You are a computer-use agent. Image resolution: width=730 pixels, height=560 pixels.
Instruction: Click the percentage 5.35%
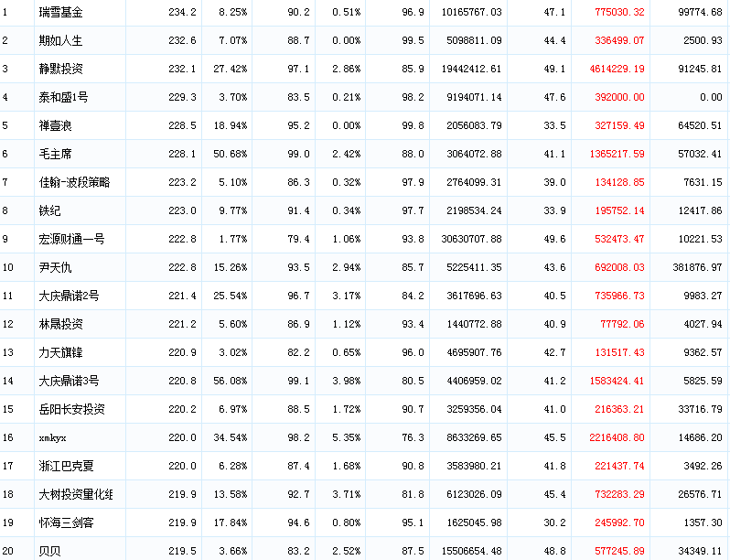tap(347, 438)
